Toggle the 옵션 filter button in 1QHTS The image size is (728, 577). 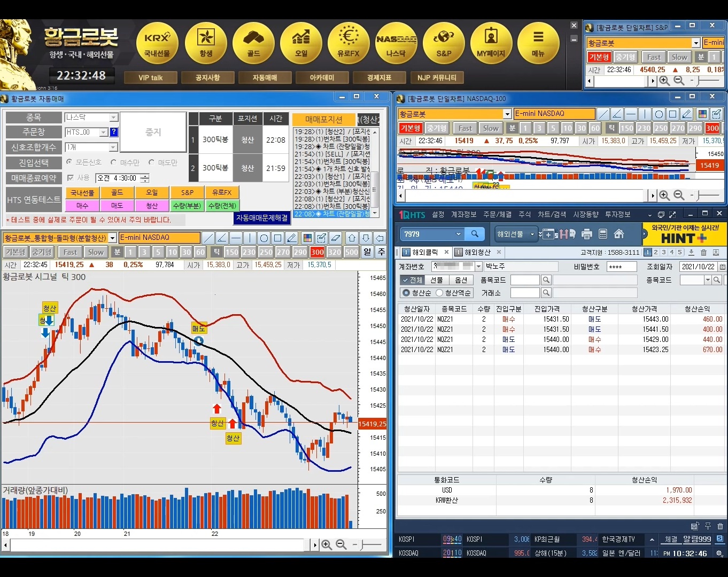(x=461, y=280)
